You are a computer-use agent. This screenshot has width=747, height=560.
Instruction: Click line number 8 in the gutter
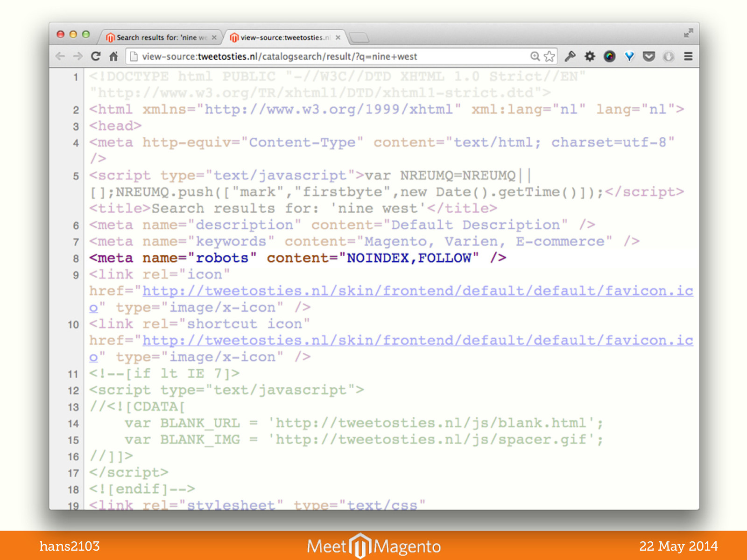[76, 259]
